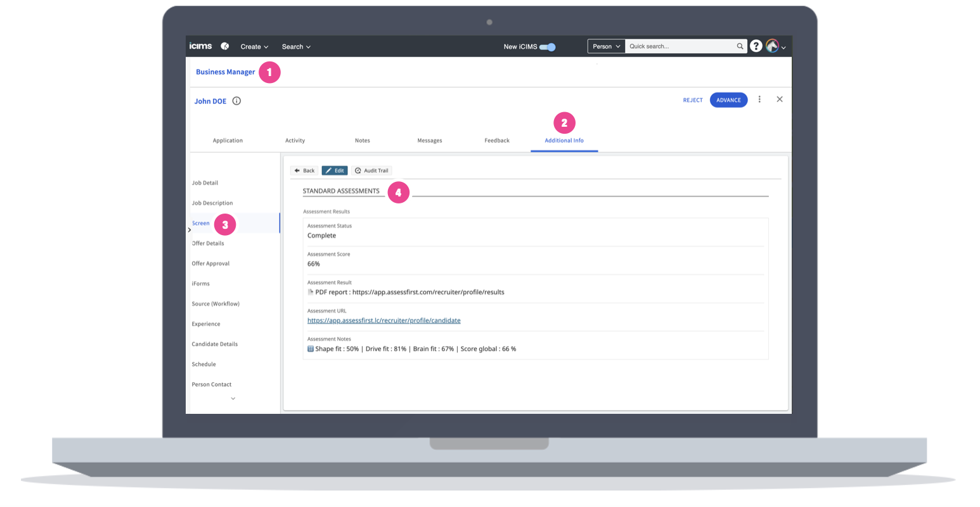Click the Advance button

tap(728, 100)
